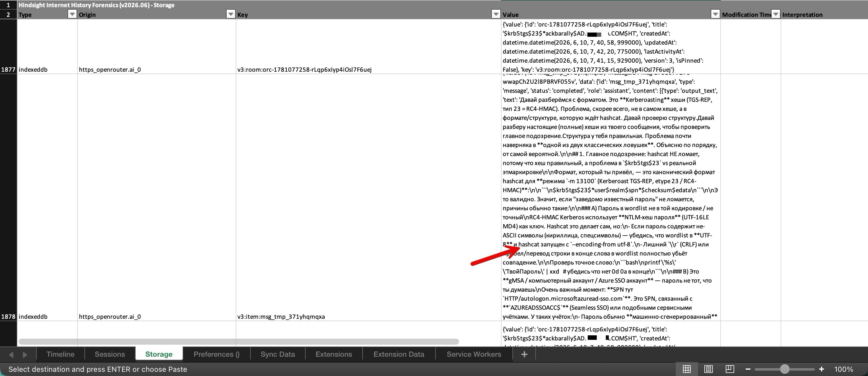868x376 pixels.
Task: Click the 100% zoom level indicator
Action: click(844, 369)
